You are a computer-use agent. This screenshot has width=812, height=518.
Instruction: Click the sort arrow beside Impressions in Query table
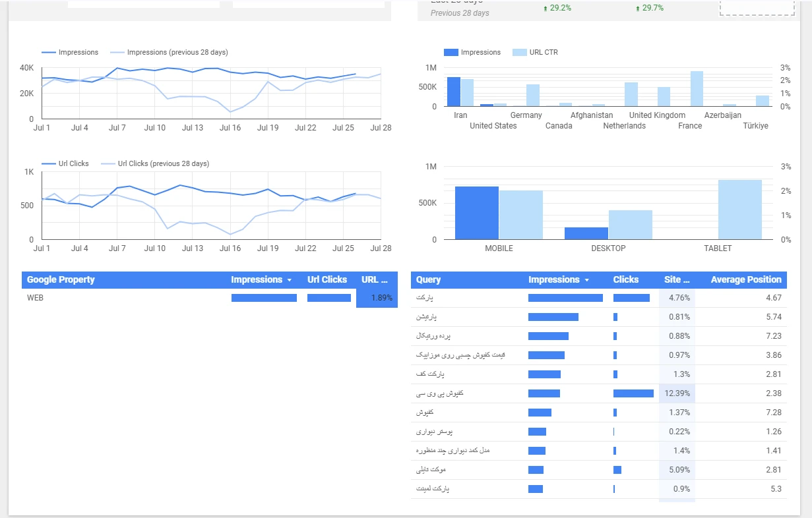pos(586,280)
